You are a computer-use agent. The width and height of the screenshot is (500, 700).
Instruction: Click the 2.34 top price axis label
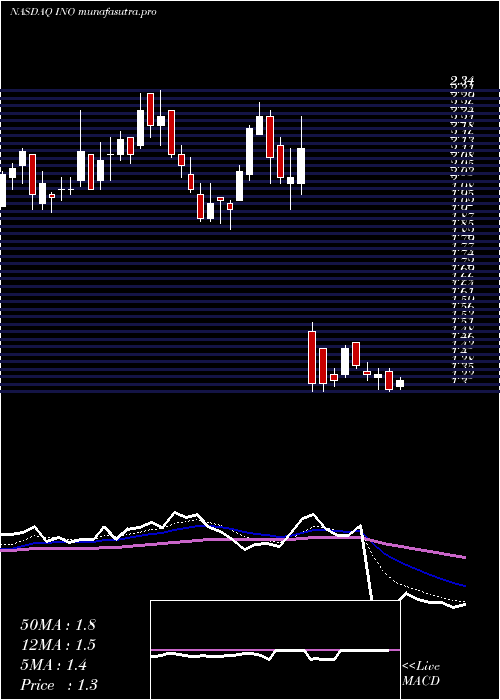[462, 81]
